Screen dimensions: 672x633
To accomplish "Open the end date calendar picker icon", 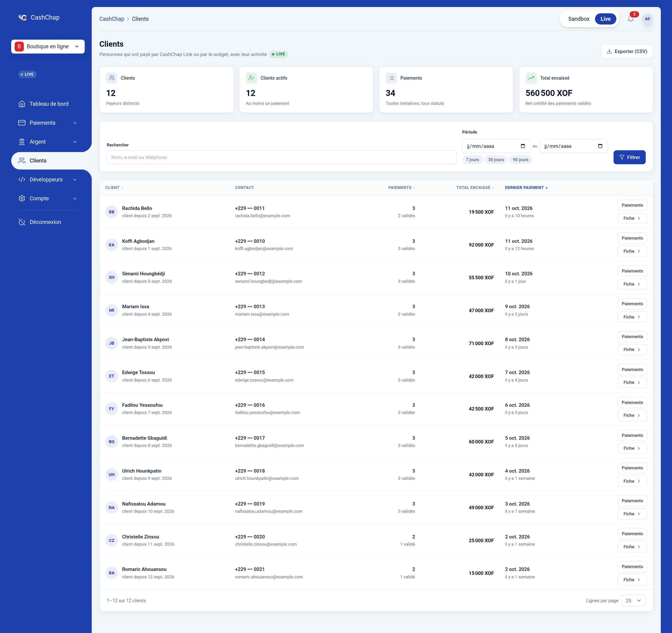I will click(x=600, y=146).
